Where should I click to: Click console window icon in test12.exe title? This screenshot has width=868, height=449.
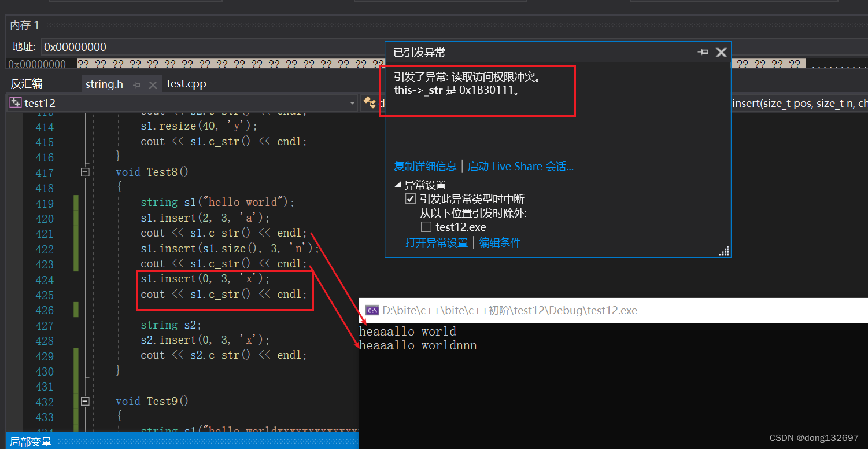click(372, 310)
